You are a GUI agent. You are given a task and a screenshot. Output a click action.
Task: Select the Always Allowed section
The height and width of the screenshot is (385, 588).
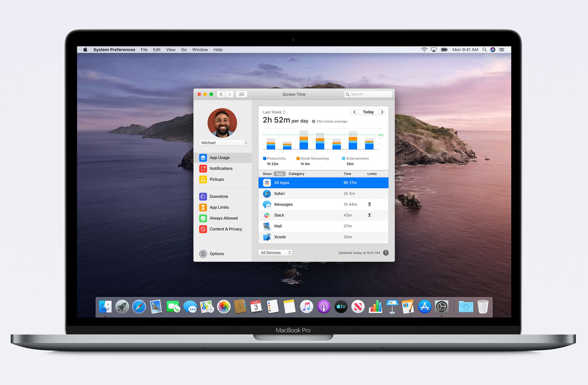pos(224,218)
